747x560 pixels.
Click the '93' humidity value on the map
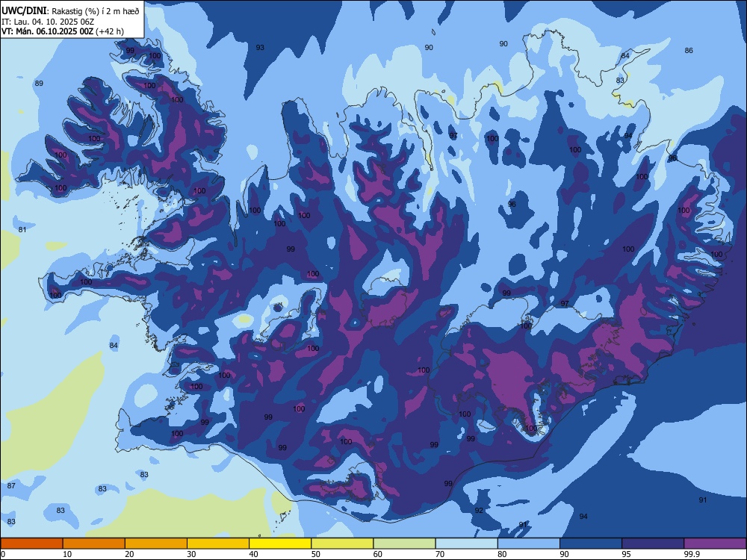260,48
